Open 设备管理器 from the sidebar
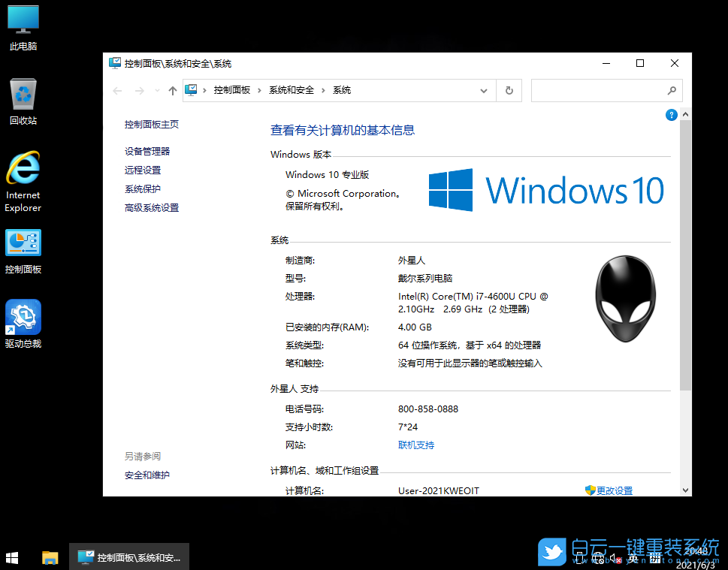The height and width of the screenshot is (570, 728). pos(147,150)
